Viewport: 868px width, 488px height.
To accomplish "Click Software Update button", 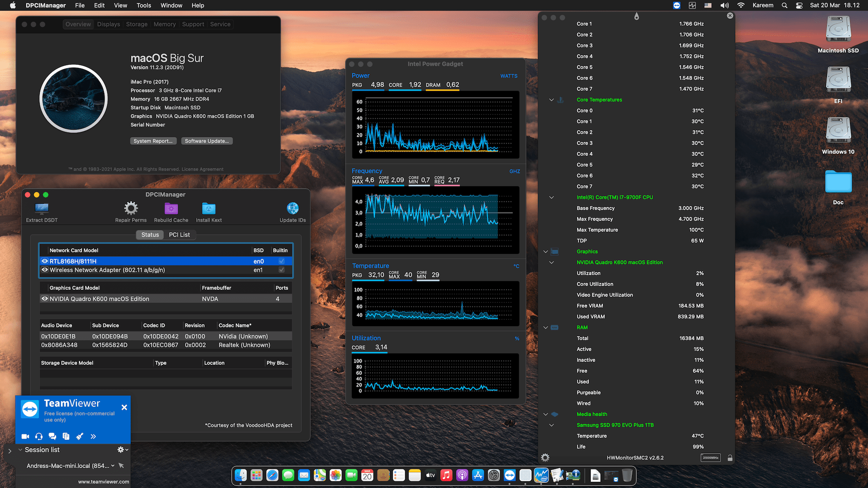I will tap(207, 141).
